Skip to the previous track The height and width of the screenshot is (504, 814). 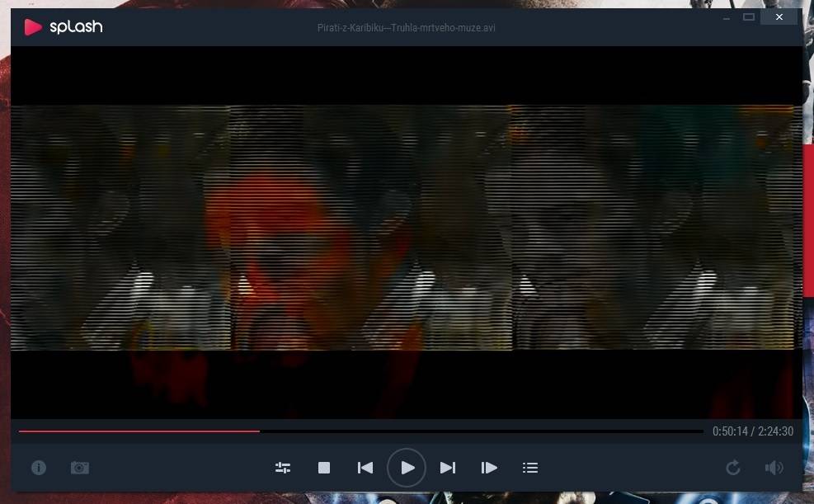pos(365,468)
